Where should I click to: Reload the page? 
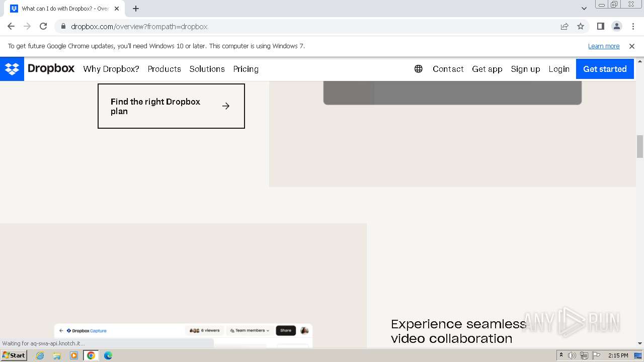tap(43, 26)
